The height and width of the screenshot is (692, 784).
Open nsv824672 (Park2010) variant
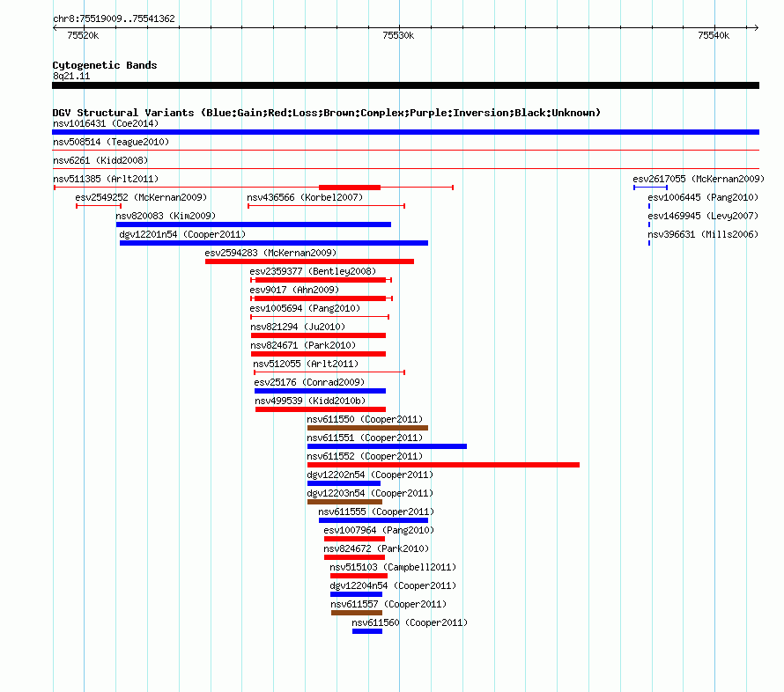point(376,548)
